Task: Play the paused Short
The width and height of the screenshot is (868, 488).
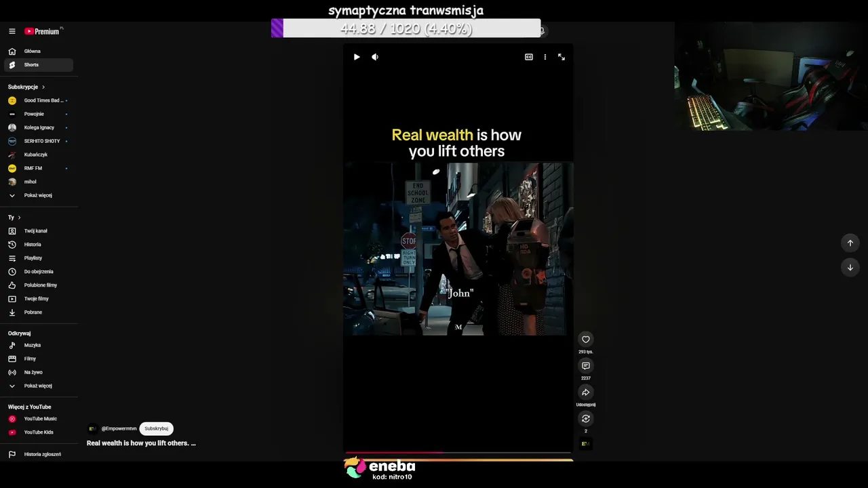Action: point(357,57)
